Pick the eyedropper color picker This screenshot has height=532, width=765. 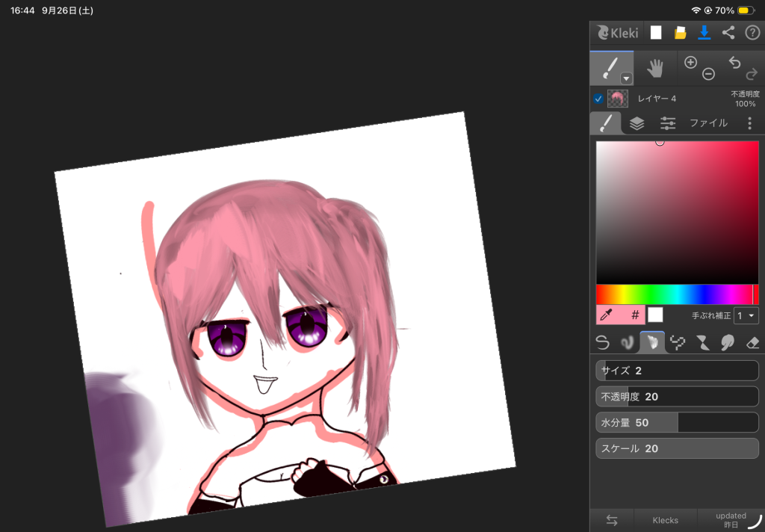pyautogui.click(x=607, y=315)
